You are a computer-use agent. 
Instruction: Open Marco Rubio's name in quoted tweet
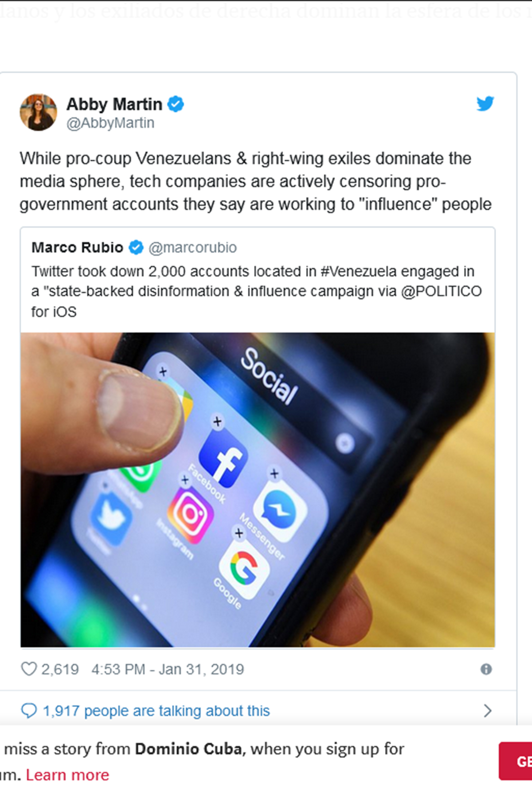coord(77,247)
